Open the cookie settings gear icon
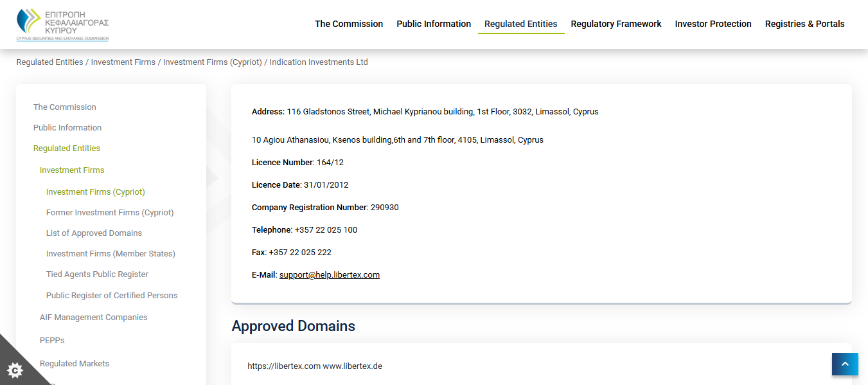Image resolution: width=868 pixels, height=385 pixels. 15,370
